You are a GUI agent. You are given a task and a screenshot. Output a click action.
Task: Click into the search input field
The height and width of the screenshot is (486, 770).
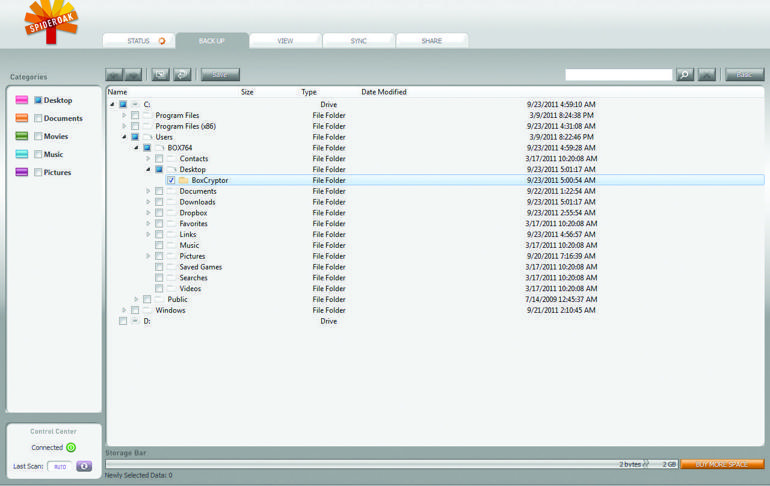point(618,75)
